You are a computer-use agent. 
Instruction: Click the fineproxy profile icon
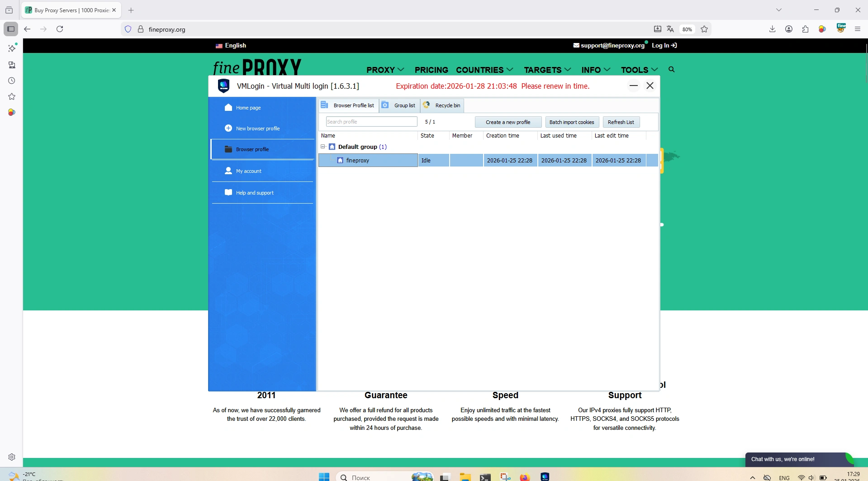click(340, 160)
